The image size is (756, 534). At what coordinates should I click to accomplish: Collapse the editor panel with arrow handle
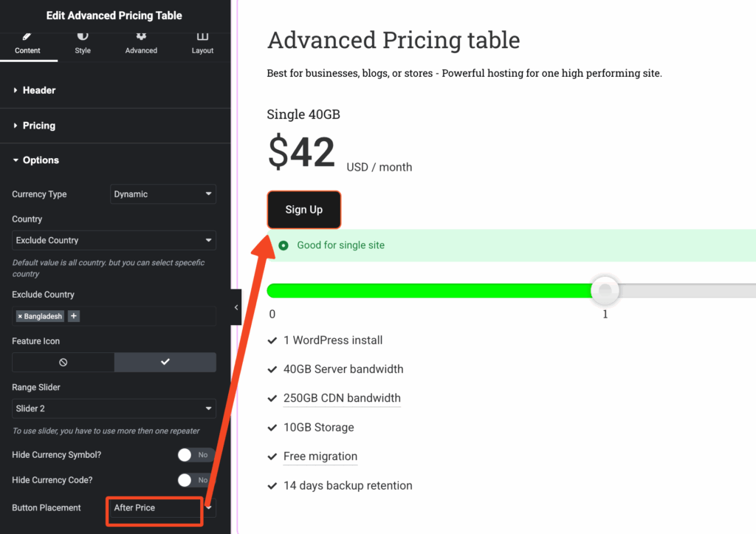pyautogui.click(x=236, y=307)
